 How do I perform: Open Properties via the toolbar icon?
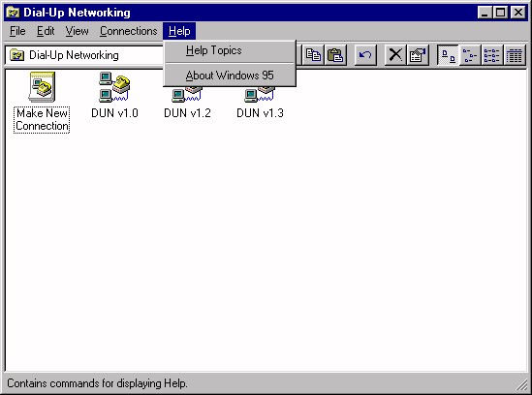[x=418, y=55]
